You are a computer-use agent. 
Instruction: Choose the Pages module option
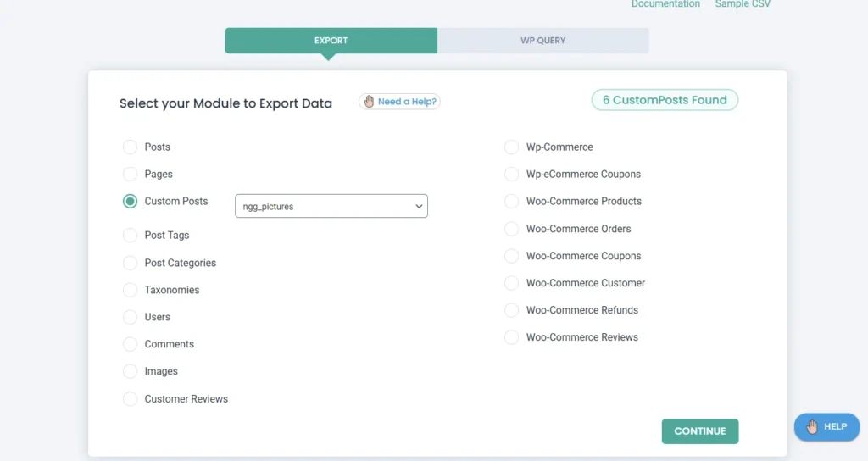click(x=130, y=175)
